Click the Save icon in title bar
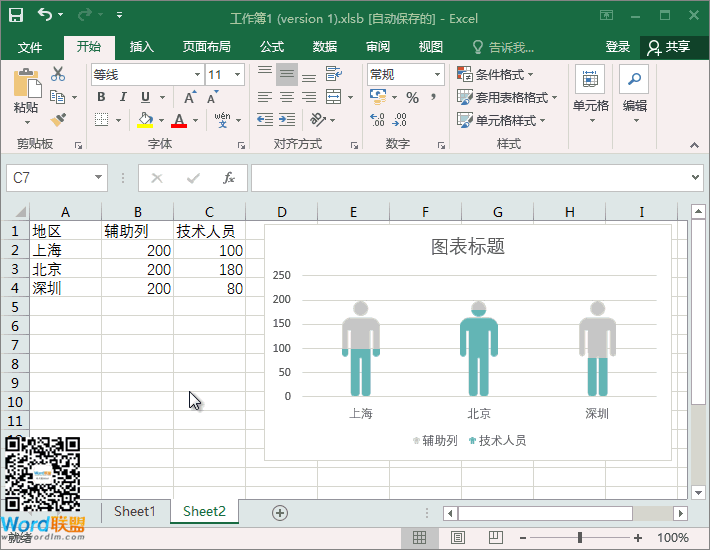 coord(16,15)
